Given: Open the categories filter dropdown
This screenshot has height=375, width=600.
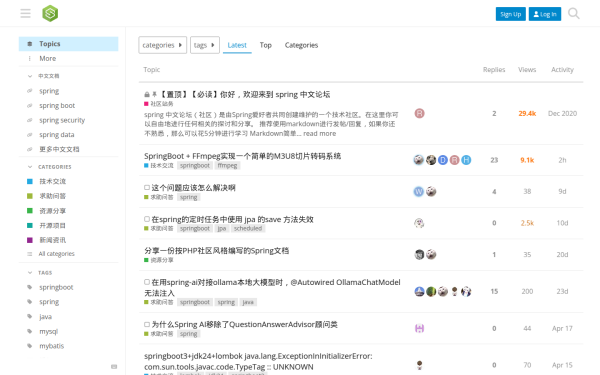Looking at the screenshot, I should point(163,45).
